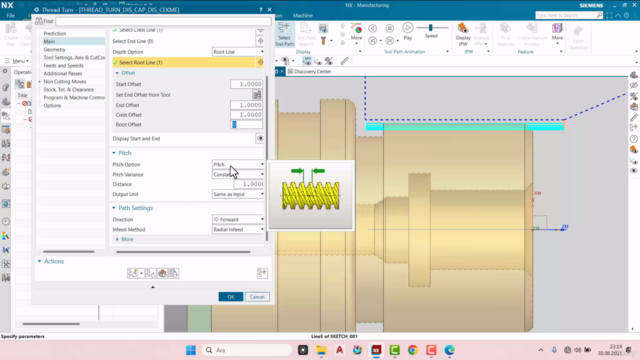Open the Pitch Option dropdown

(x=238, y=164)
